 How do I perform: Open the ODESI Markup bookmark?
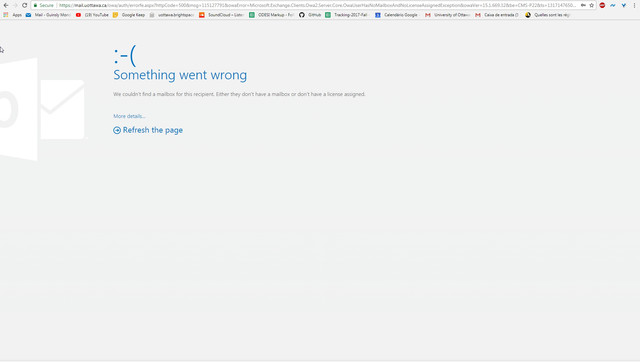(x=271, y=15)
